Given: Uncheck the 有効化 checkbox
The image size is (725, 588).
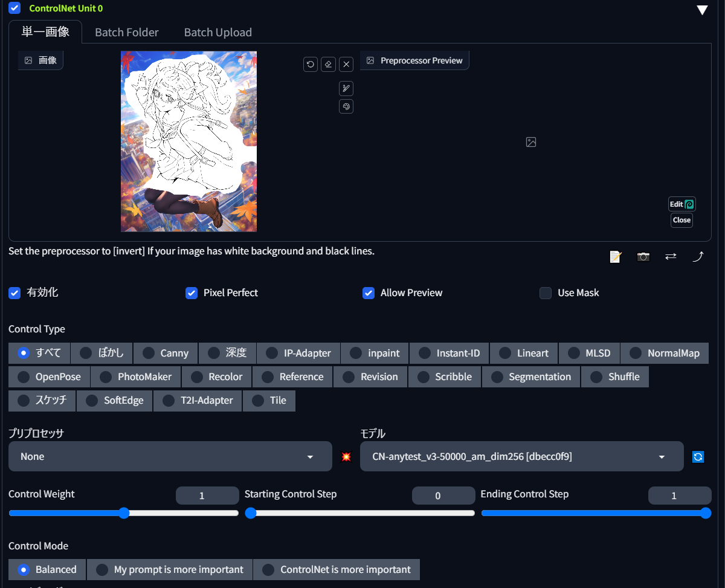Looking at the screenshot, I should pyautogui.click(x=14, y=293).
